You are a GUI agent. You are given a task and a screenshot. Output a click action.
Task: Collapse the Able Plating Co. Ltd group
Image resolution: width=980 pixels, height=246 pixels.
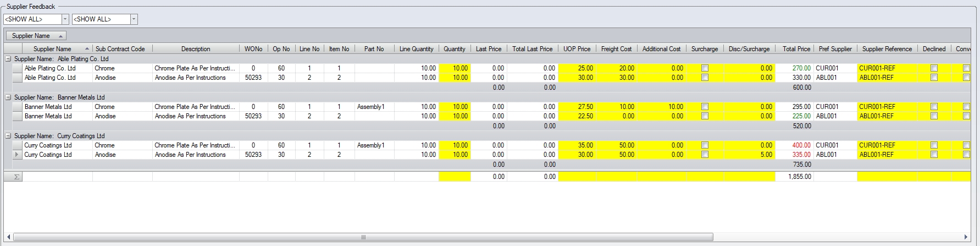(8, 59)
